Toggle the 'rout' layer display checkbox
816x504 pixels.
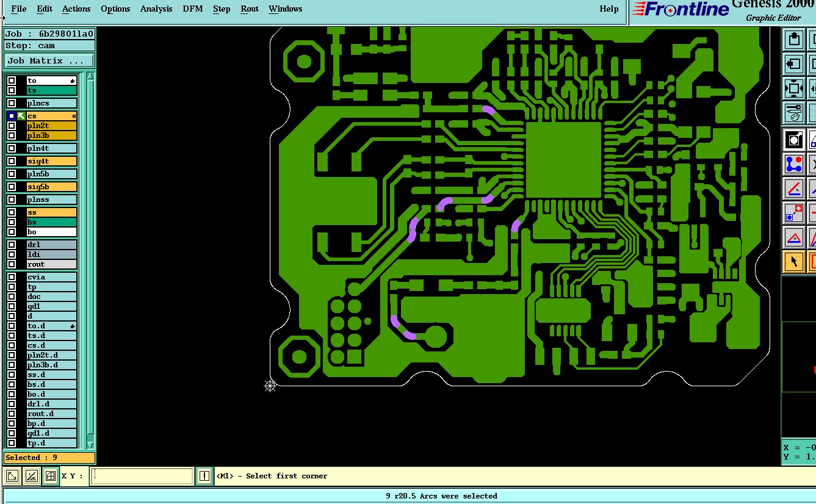pyautogui.click(x=12, y=264)
